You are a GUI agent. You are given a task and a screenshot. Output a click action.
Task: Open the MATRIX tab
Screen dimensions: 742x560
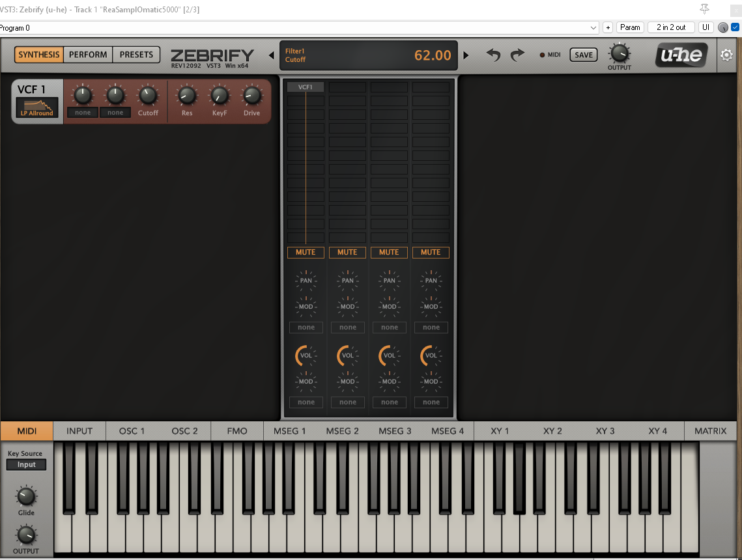point(710,431)
